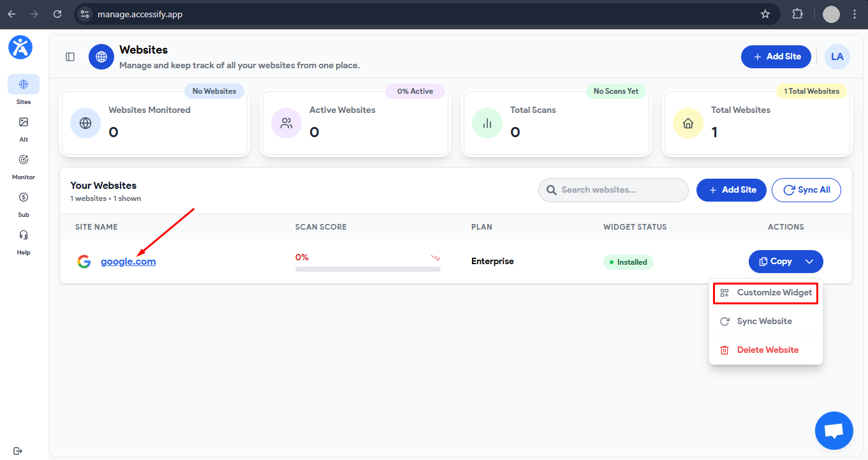This screenshot has width=868, height=460.
Task: Click the Google favicon next to google.com
Action: (84, 261)
